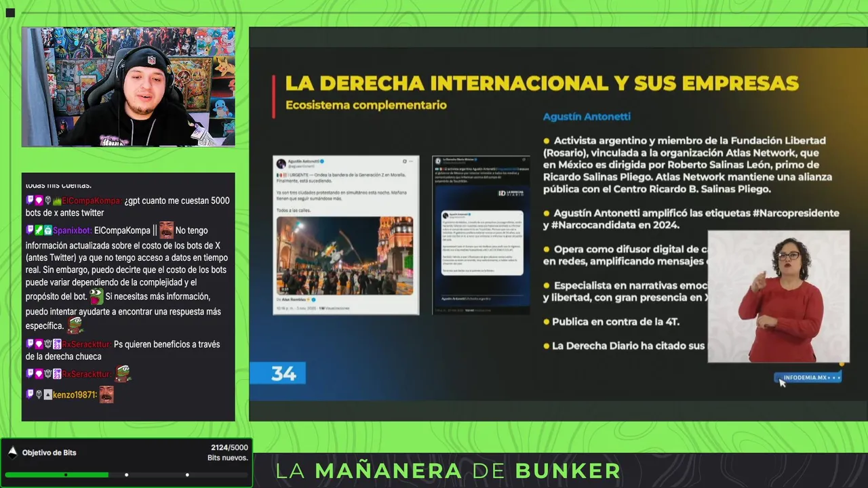Screen dimensions: 868x488
Task: Click the laughing man emote in kenzo19871's message
Action: point(106,394)
